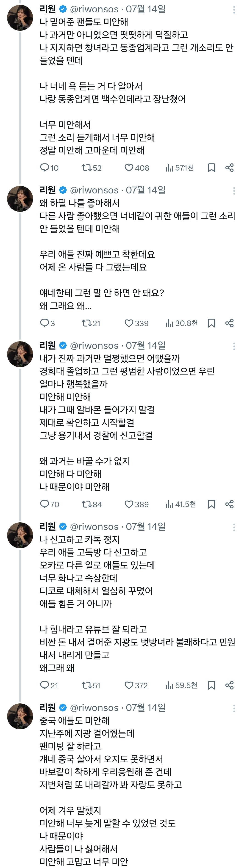View analytics showing 30.8천 views
This screenshot has width=247, height=868.
pos(181,323)
